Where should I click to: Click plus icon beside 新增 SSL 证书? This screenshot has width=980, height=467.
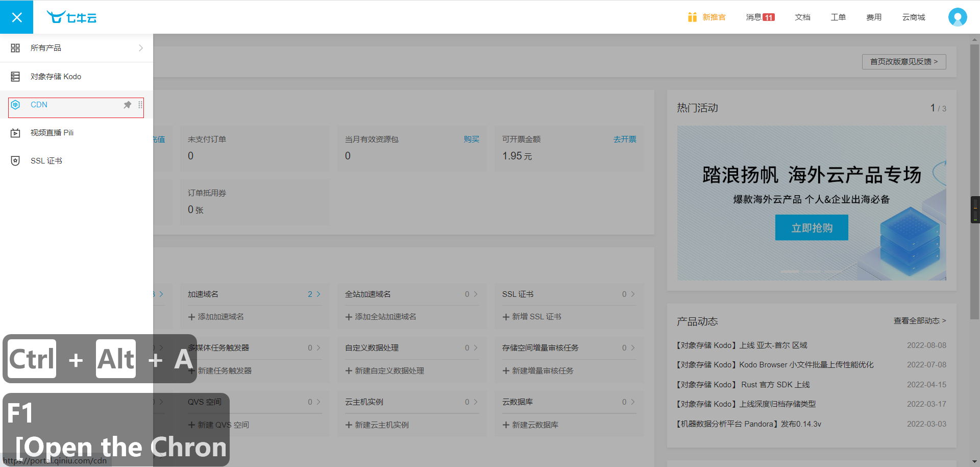[506, 317]
